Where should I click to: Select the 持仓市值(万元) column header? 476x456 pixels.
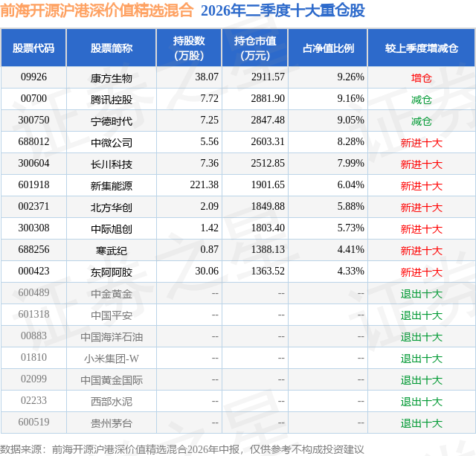(x=255, y=48)
